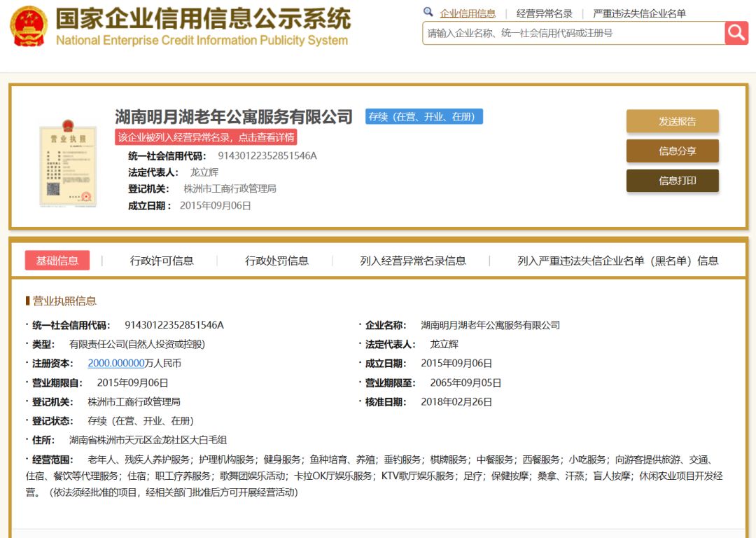
Task: Focus the enterprise name search input field
Action: coord(573,33)
